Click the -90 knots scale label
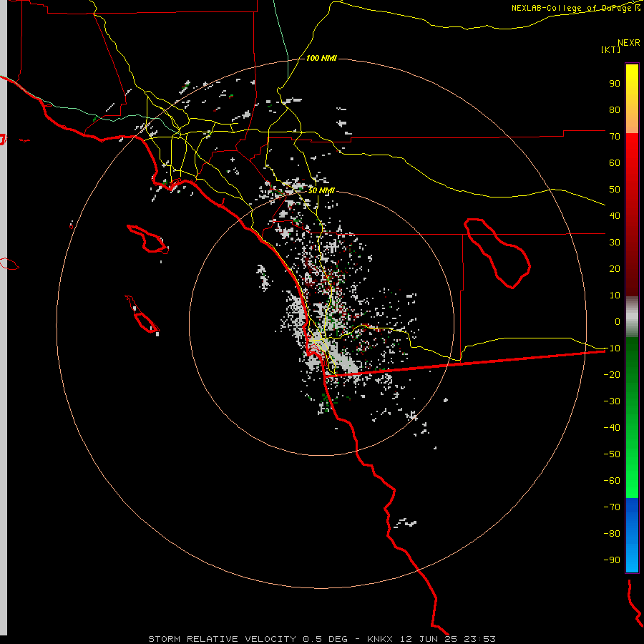 612,560
